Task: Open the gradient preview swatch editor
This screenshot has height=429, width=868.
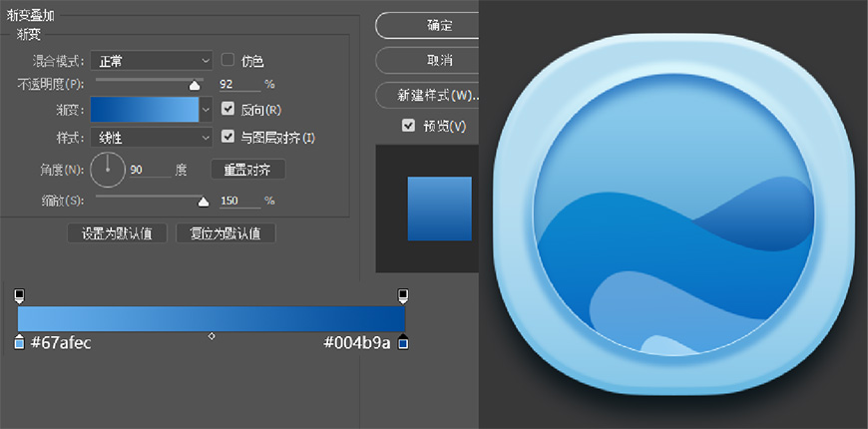Action: pyautogui.click(x=145, y=109)
